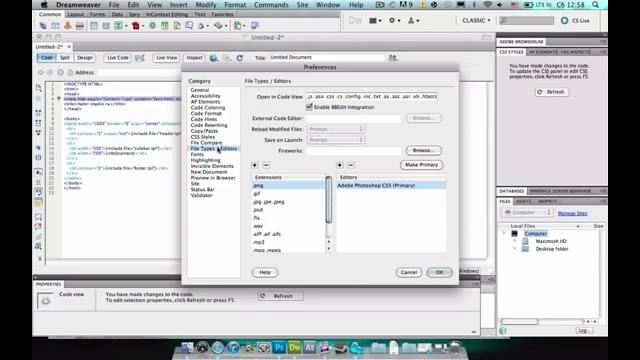This screenshot has height=360, width=640.
Task: Click the Cancel button in Preferences
Action: click(409, 272)
